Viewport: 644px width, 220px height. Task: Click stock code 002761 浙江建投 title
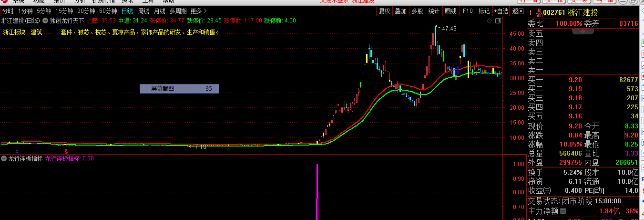(571, 12)
